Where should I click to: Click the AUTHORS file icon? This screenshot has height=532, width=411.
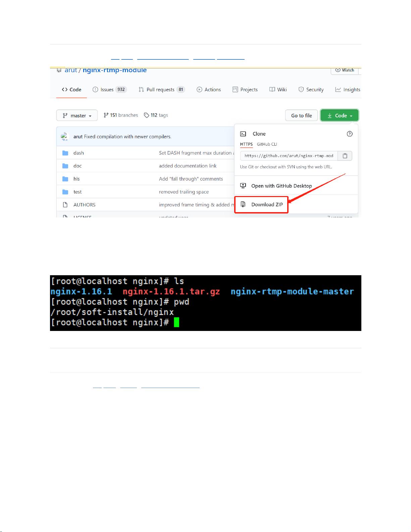(65, 205)
